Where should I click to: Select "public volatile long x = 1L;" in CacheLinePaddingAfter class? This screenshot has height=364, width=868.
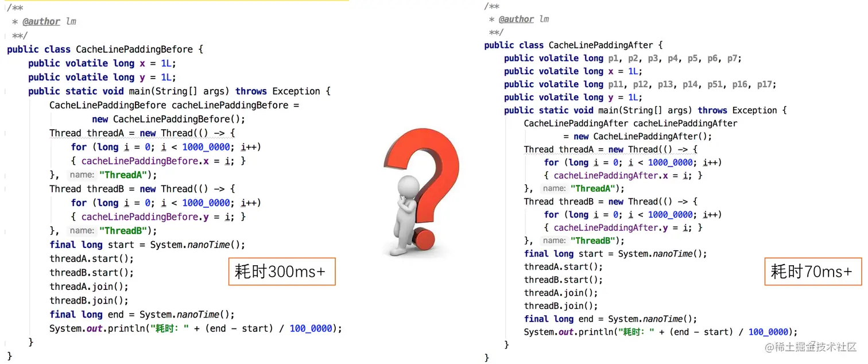[573, 71]
